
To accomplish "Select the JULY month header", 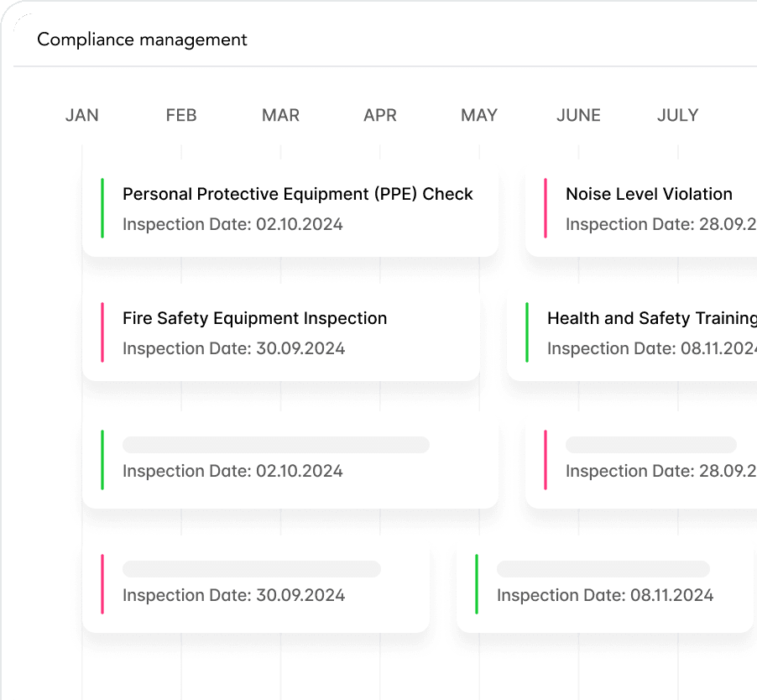I will pos(677,115).
